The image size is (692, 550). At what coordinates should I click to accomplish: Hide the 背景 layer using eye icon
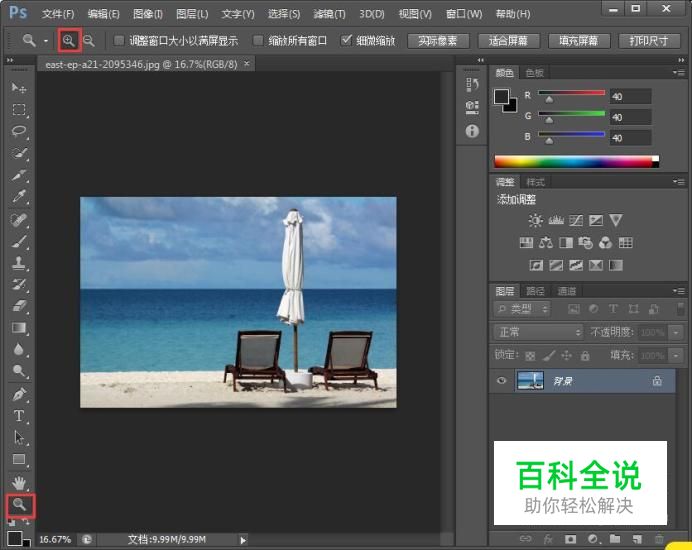click(x=503, y=381)
